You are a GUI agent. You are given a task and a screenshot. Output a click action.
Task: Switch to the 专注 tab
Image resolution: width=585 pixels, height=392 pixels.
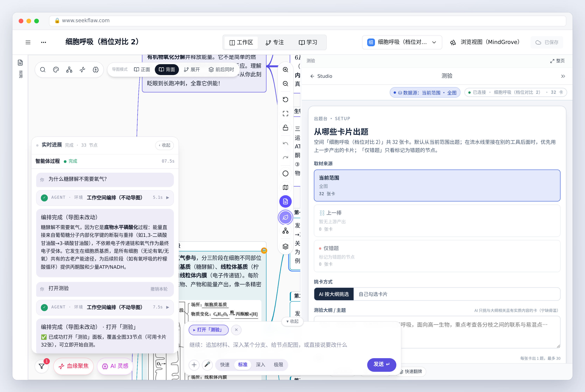[275, 43]
